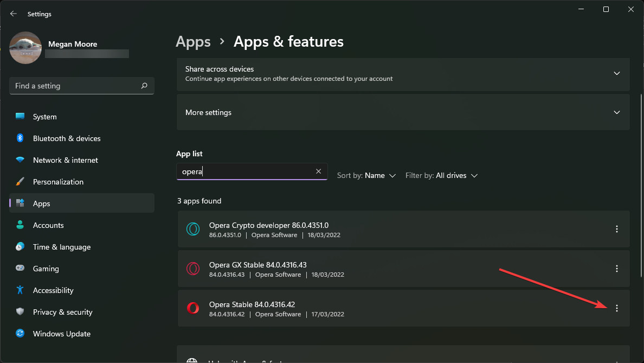
Task: Minimize the Settings window
Action: pyautogui.click(x=581, y=9)
